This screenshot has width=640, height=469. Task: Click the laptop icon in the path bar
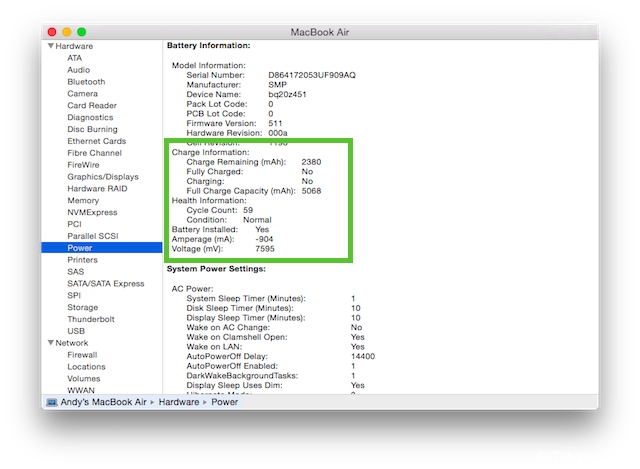(52, 402)
